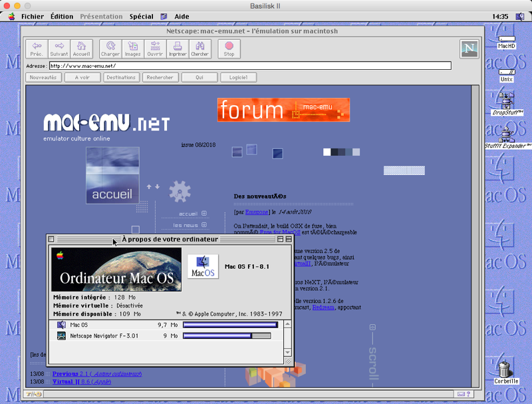Collapse About window with windowshade box
The height and width of the screenshot is (404, 532).
tap(289, 239)
